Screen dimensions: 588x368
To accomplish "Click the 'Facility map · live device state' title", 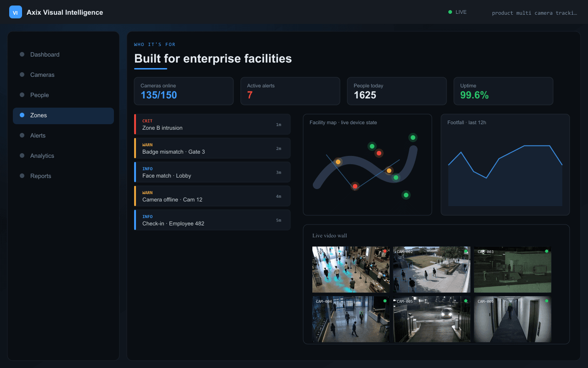I will pyautogui.click(x=343, y=122).
